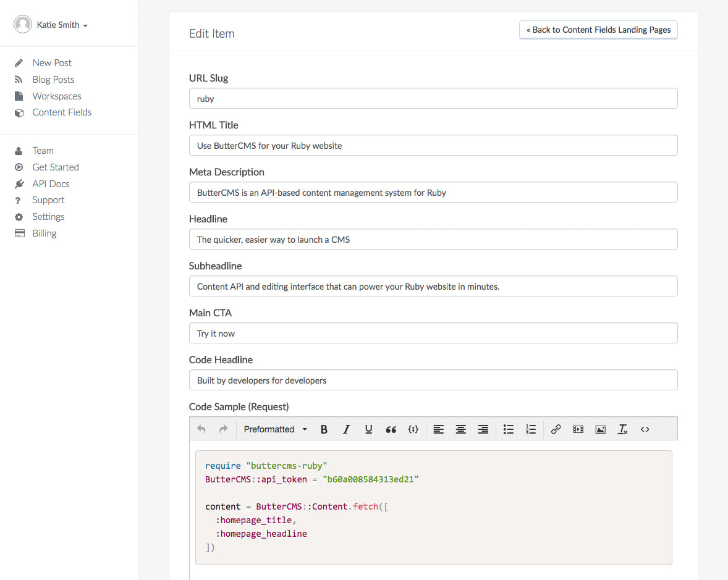Click Back to Content Fields Landing Pages
Viewport: 728px width, 580px height.
click(x=598, y=30)
